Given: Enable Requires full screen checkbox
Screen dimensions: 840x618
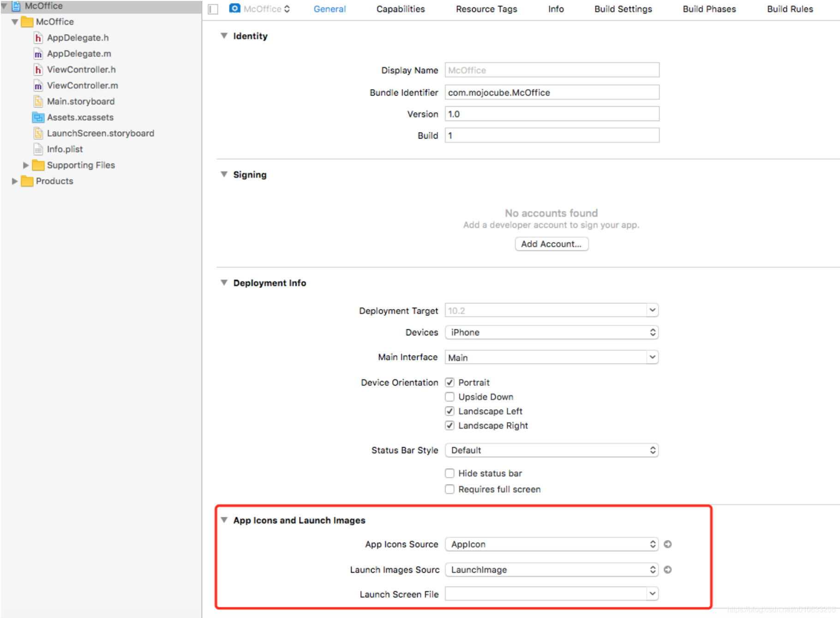Looking at the screenshot, I should tap(450, 489).
